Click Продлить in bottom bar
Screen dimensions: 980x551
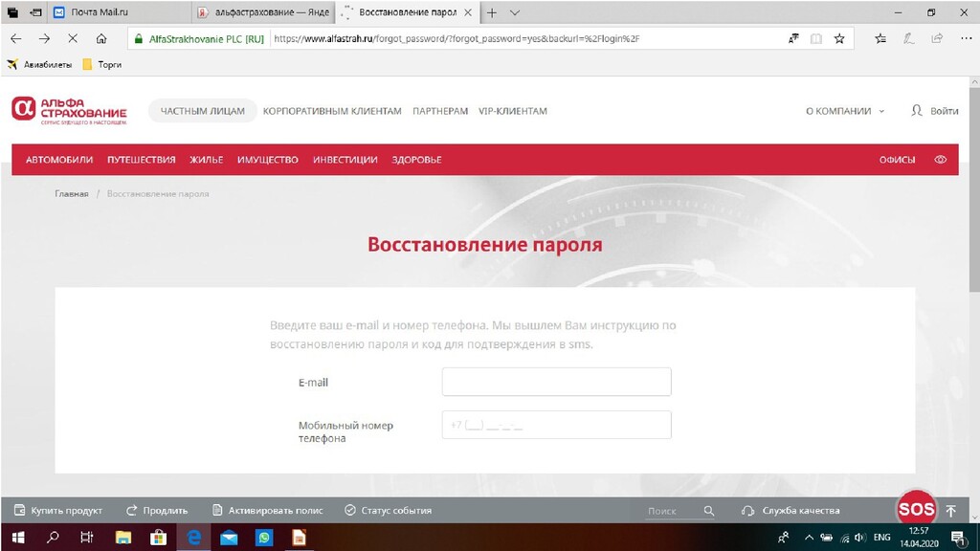click(x=157, y=511)
